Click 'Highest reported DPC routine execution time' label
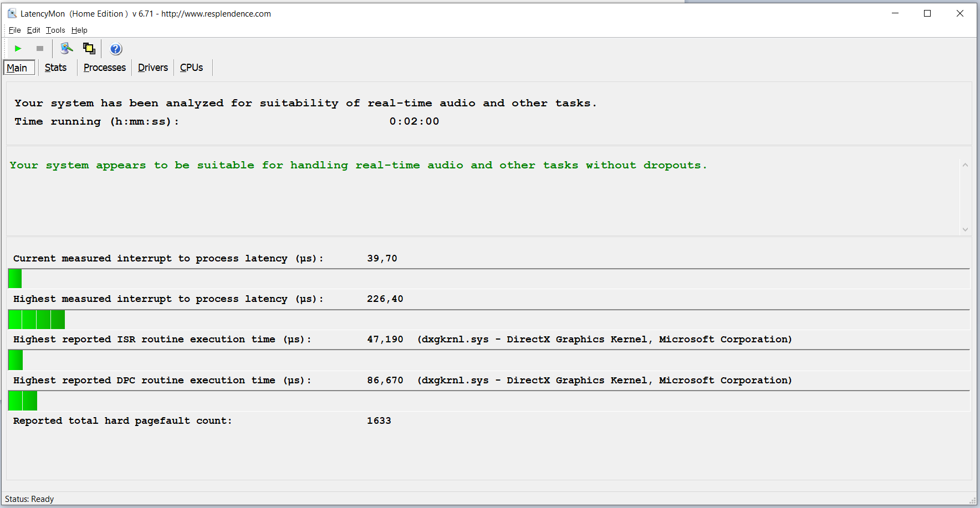980x508 pixels. [x=162, y=381]
